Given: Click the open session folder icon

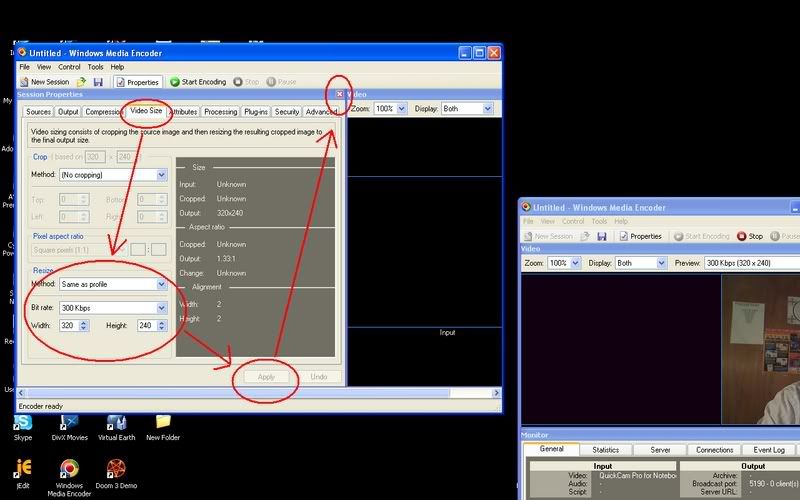Looking at the screenshot, I should click(x=81, y=82).
